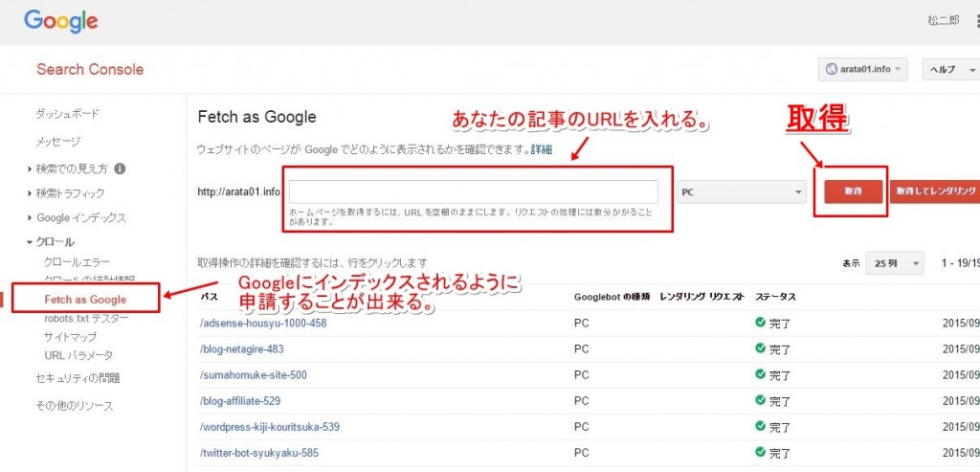Click the レンダリング リクエスト column header

(x=702, y=297)
